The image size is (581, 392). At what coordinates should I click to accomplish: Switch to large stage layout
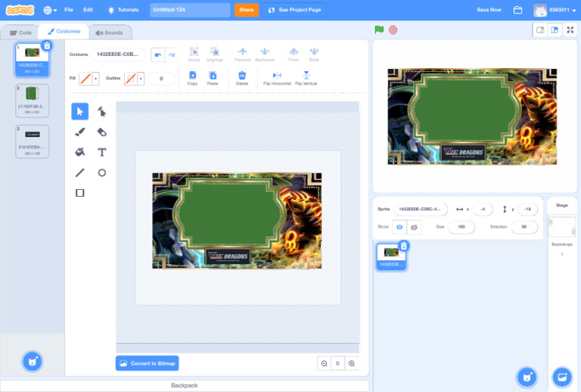[555, 30]
